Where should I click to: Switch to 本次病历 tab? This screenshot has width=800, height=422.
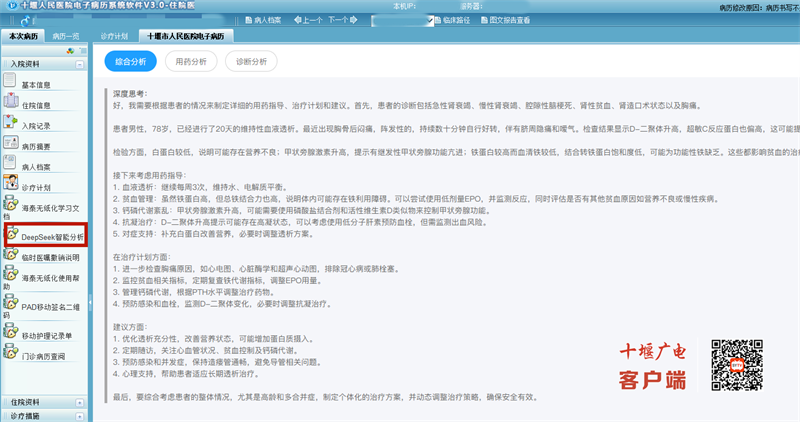[x=23, y=36]
